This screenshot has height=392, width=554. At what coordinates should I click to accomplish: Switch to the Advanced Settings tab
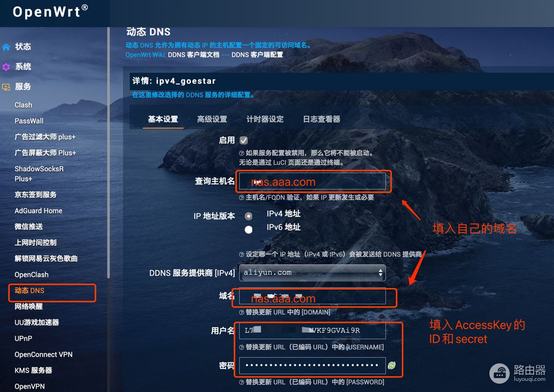[212, 119]
